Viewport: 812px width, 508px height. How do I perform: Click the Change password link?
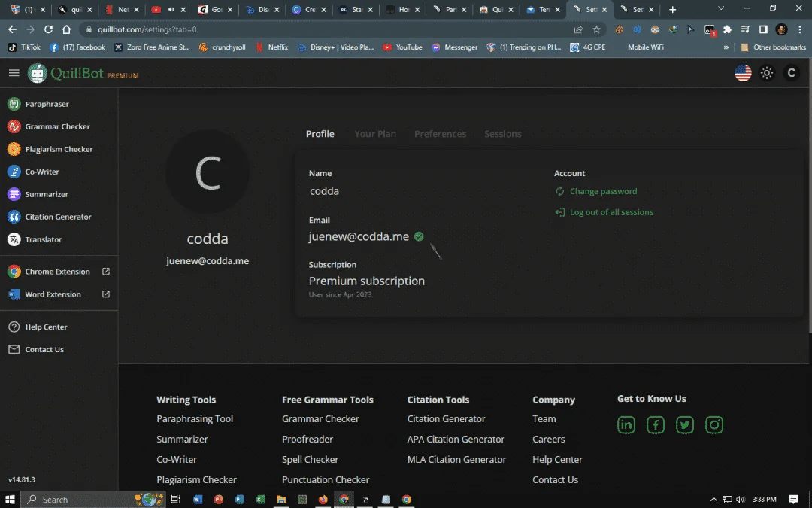[x=603, y=191]
